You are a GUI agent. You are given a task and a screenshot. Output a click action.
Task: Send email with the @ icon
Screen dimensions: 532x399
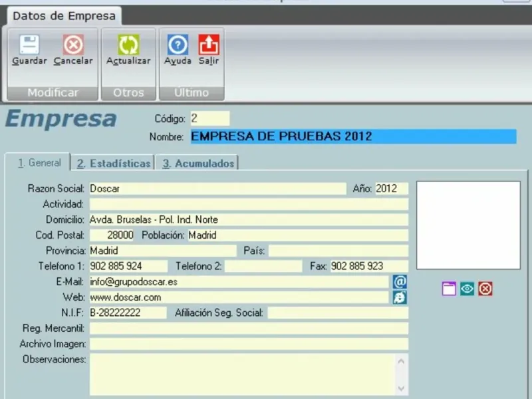400,281
